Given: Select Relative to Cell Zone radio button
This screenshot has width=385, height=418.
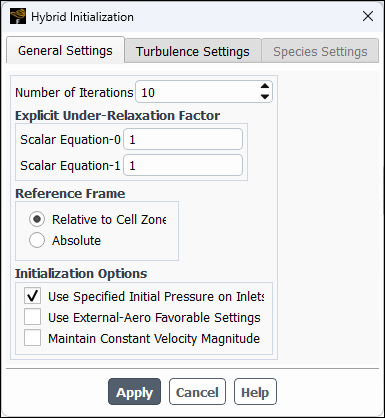Looking at the screenshot, I should (37, 219).
